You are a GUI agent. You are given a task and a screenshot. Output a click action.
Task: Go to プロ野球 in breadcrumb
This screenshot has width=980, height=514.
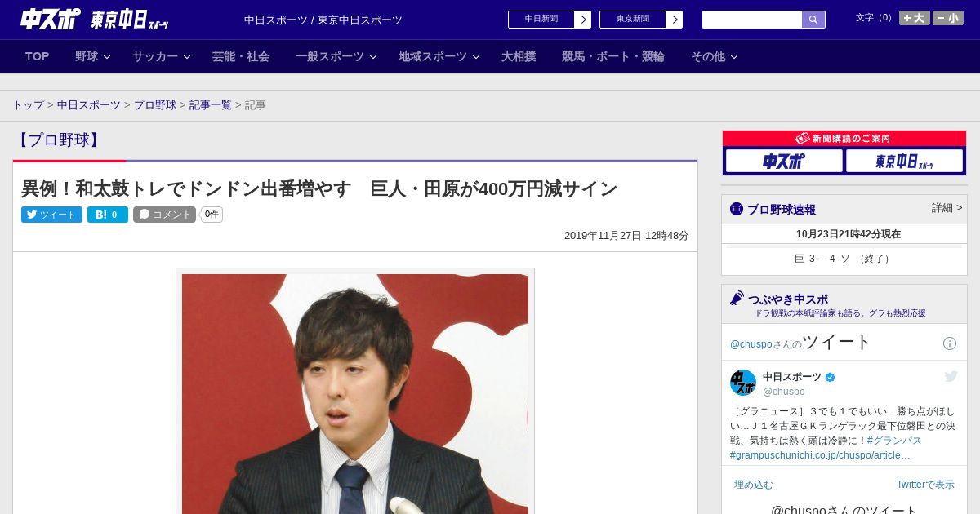155,105
